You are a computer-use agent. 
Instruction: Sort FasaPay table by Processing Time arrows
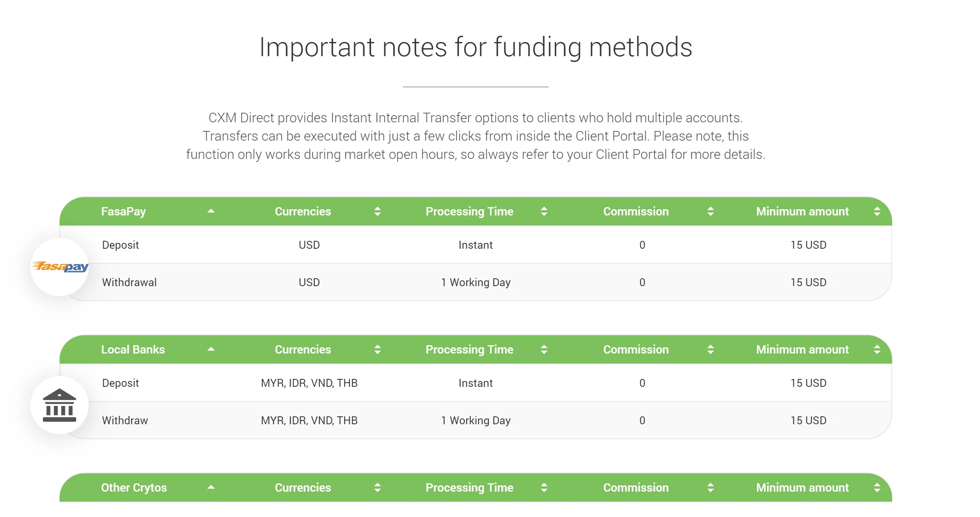(x=544, y=211)
